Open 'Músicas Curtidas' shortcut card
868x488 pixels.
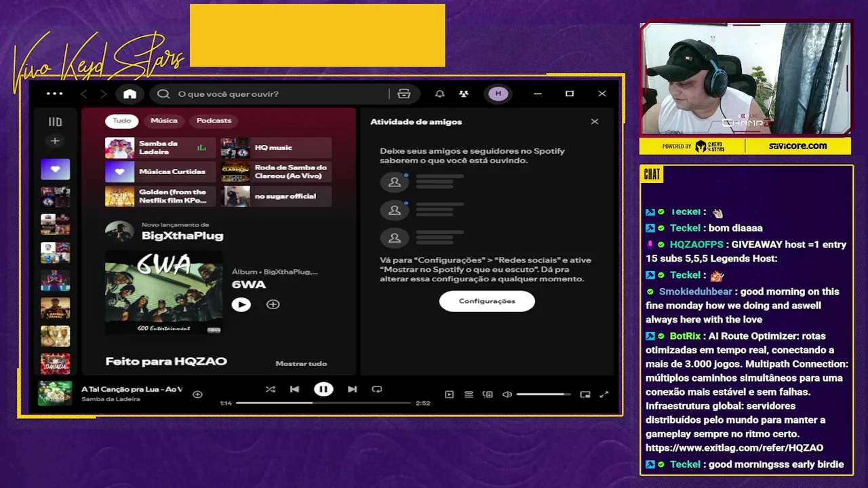click(160, 171)
